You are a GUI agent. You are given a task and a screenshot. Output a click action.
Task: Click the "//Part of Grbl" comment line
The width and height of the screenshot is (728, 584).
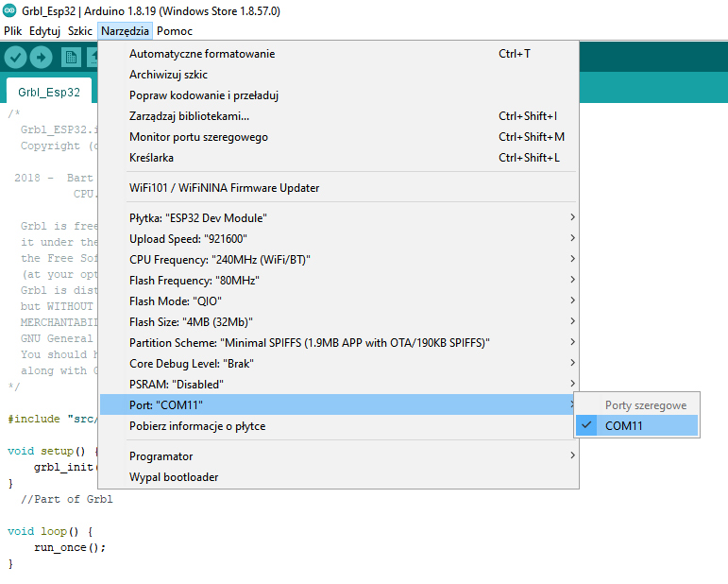click(x=66, y=499)
